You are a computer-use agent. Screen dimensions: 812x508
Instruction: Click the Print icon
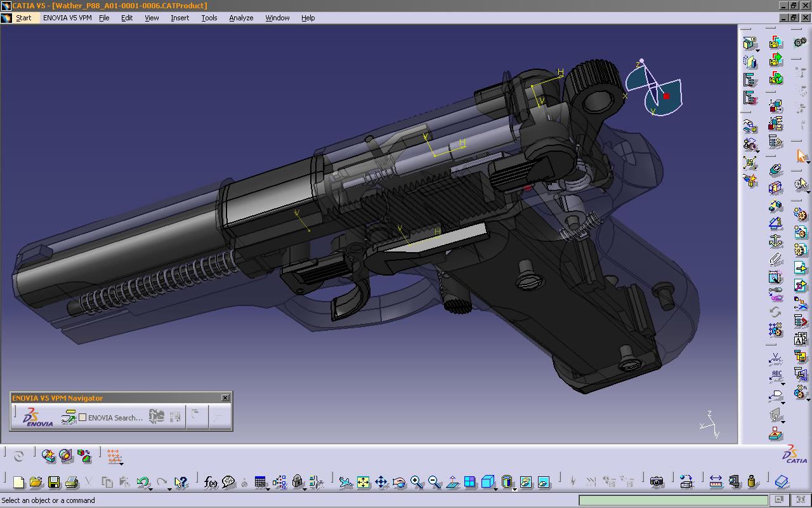click(72, 483)
